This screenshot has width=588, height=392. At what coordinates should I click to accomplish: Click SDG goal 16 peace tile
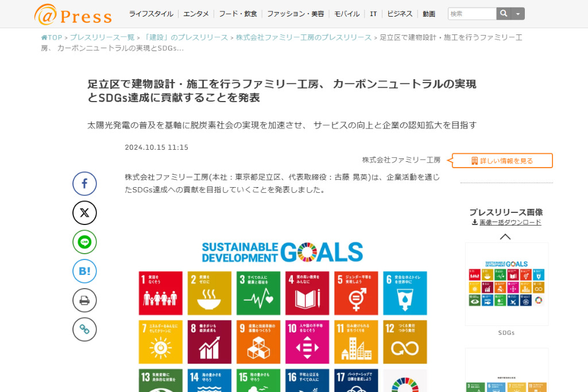pyautogui.click(x=307, y=381)
